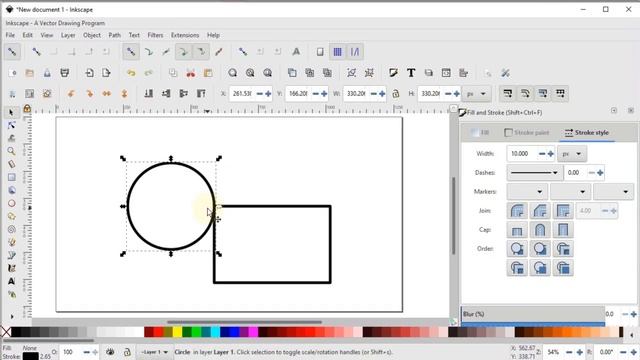Open the end Markers dropdown
Screen dimensions: 640x360
pos(613,191)
